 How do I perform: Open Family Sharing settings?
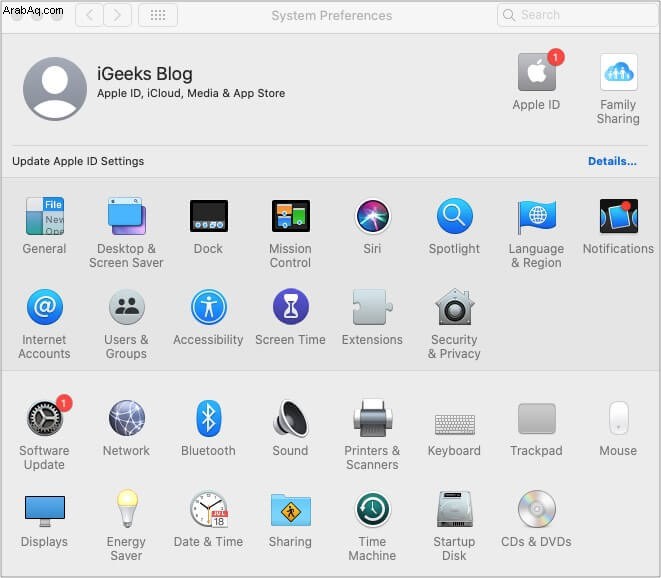[618, 72]
